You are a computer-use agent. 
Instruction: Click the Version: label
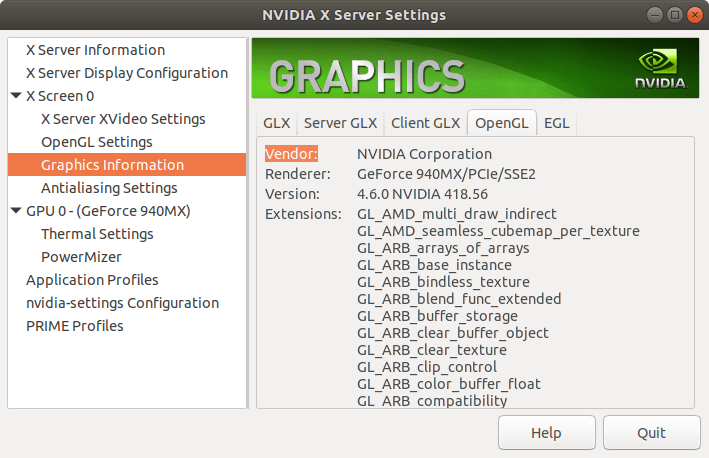(293, 194)
